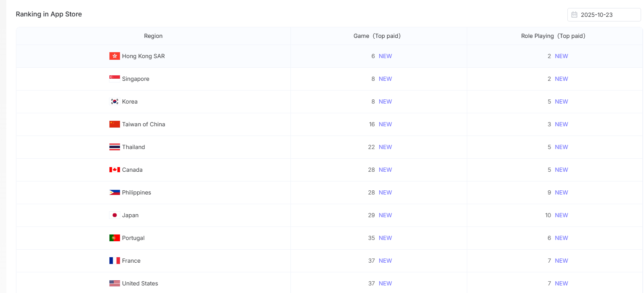Click the United States region name
The image size is (644, 293).
(x=140, y=283)
